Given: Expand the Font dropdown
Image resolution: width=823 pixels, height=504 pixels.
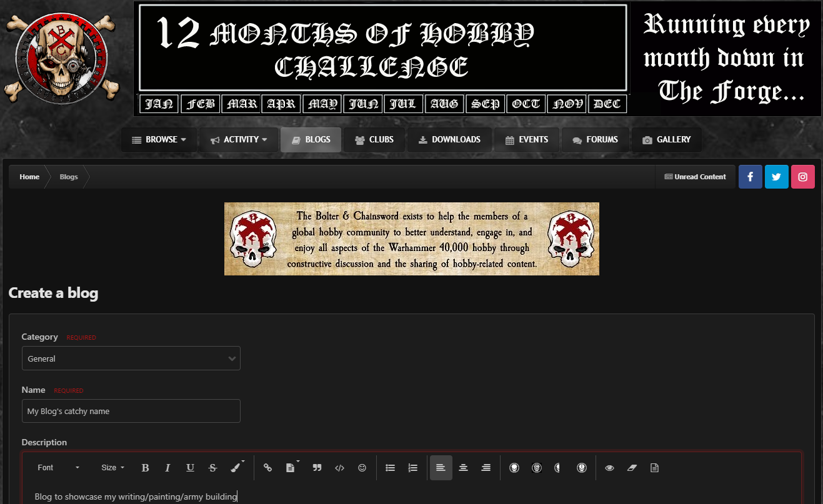Looking at the screenshot, I should point(58,468).
